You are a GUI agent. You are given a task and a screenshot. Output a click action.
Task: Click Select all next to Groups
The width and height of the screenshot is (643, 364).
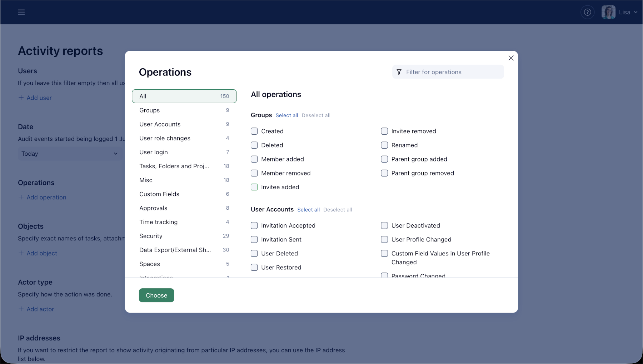(286, 115)
